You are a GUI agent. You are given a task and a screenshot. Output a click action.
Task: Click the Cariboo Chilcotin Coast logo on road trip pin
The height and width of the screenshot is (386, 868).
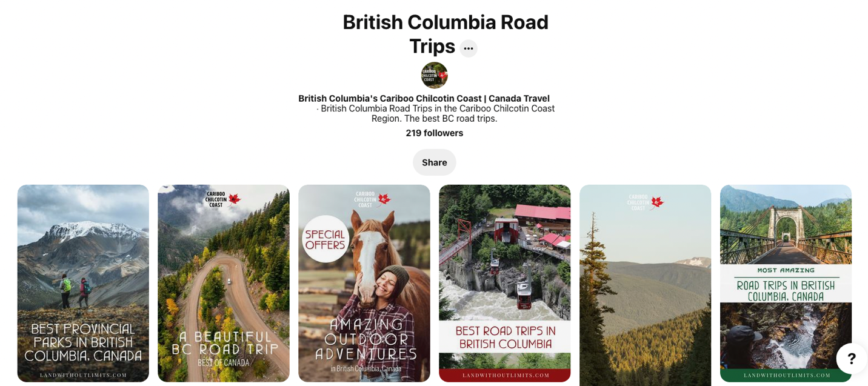[x=222, y=199]
